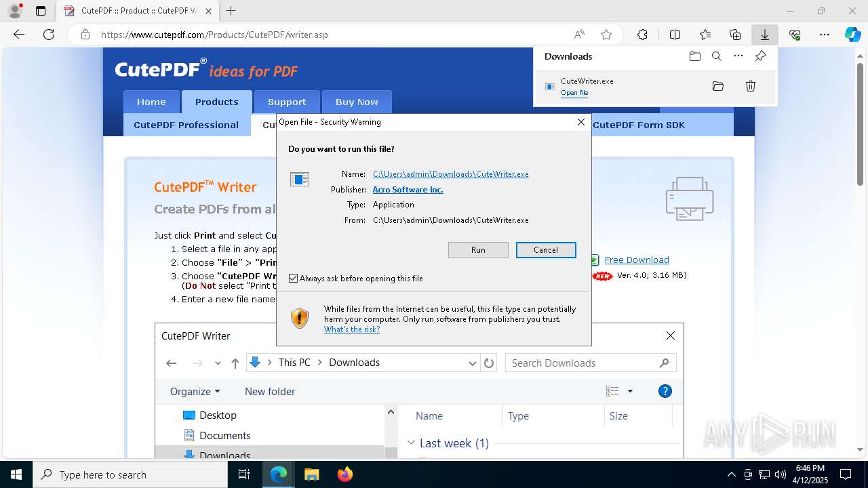Screen dimensions: 868x488
Task: Open the Copilot icon
Action: (x=853, y=35)
